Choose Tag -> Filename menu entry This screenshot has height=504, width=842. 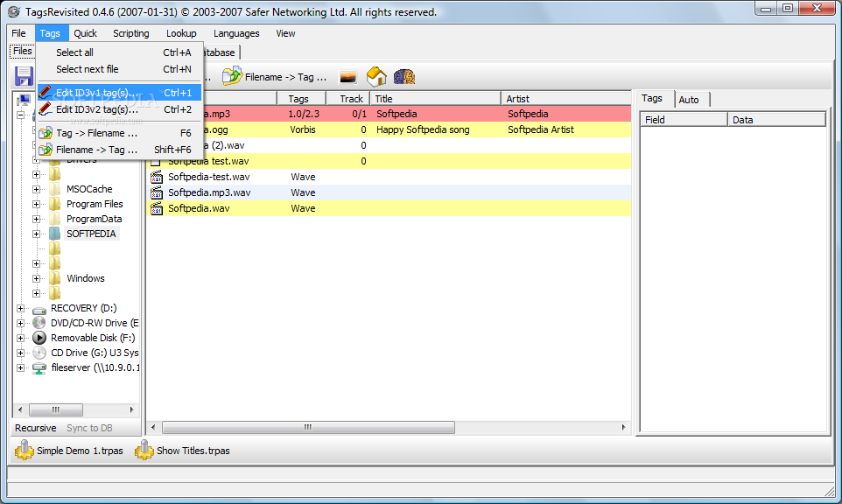119,133
